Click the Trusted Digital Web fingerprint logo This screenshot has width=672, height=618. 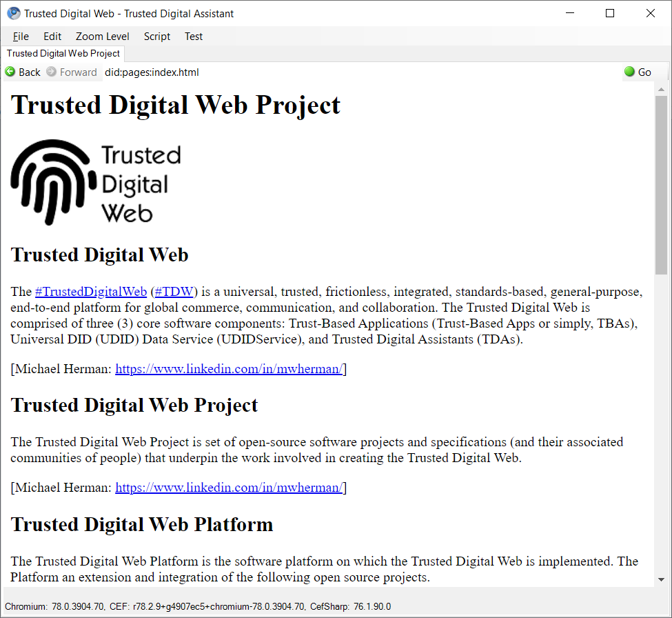tap(96, 182)
